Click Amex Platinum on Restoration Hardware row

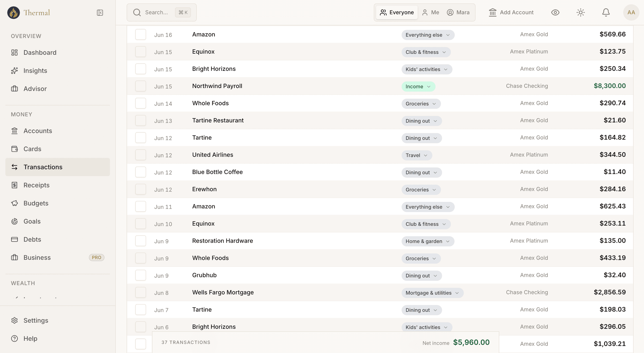(x=529, y=241)
